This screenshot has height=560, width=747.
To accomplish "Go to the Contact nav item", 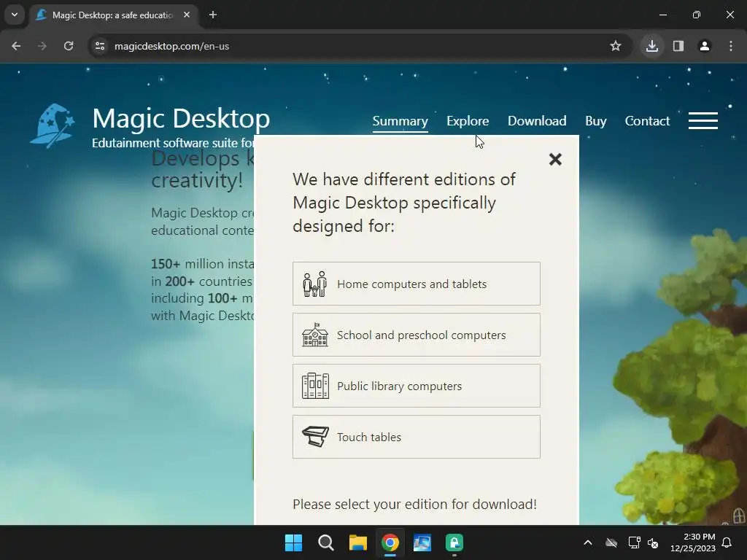I will [x=647, y=121].
